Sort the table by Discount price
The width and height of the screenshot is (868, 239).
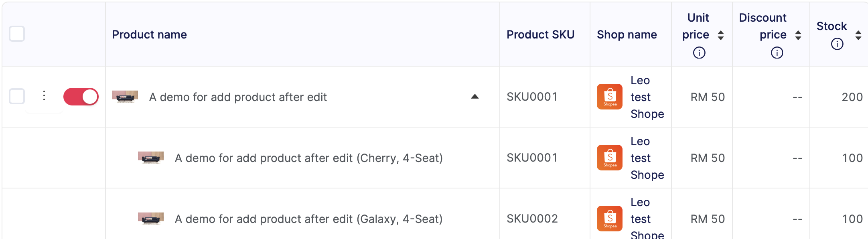click(x=798, y=35)
